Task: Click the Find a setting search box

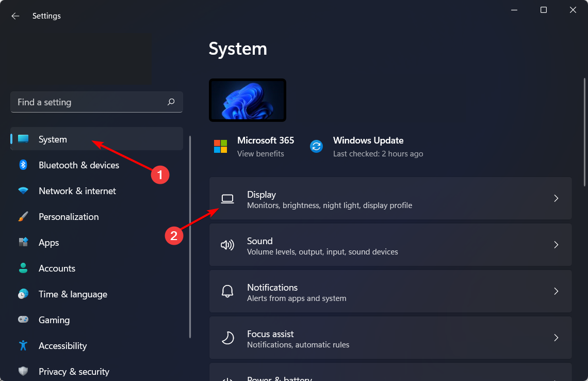Action: click(97, 102)
